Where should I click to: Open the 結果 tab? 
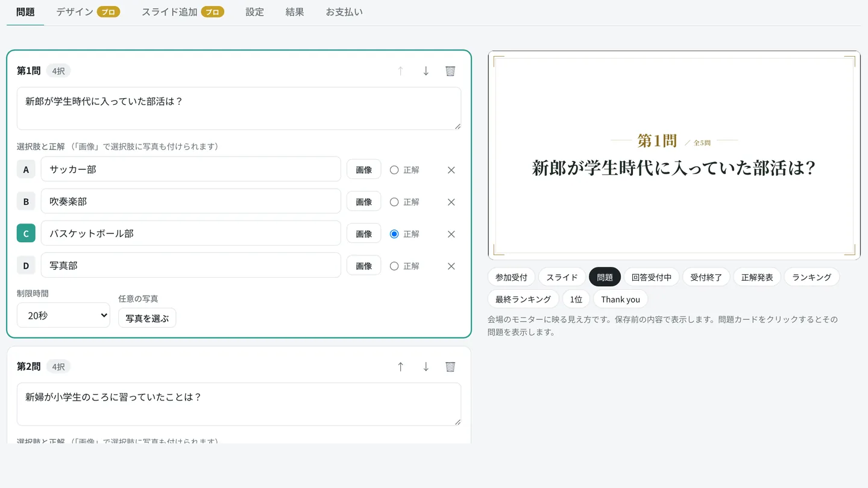click(x=295, y=12)
